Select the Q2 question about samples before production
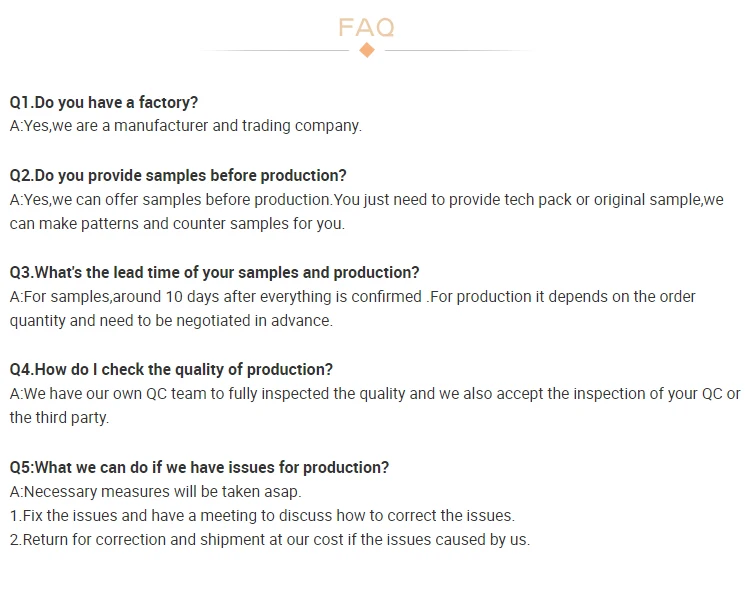This screenshot has height=602, width=750. (178, 175)
